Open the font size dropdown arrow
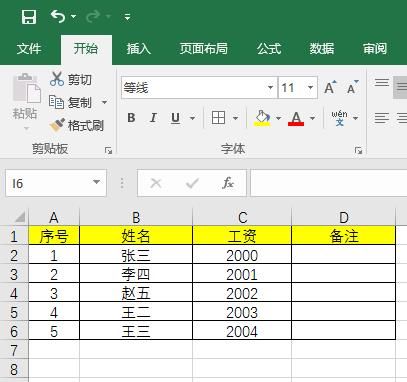Screen dimensions: 407x382 coord(311,88)
